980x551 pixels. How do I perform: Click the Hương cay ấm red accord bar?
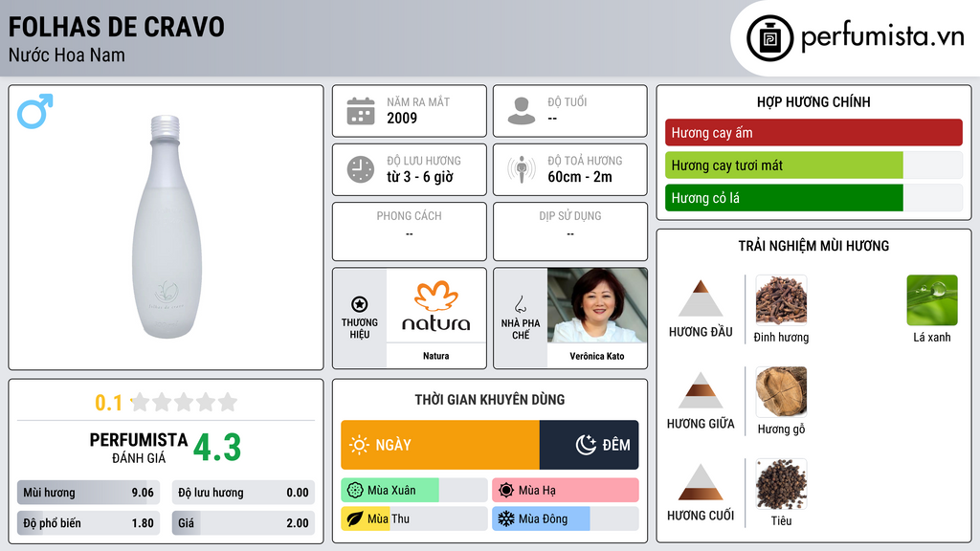(813, 132)
